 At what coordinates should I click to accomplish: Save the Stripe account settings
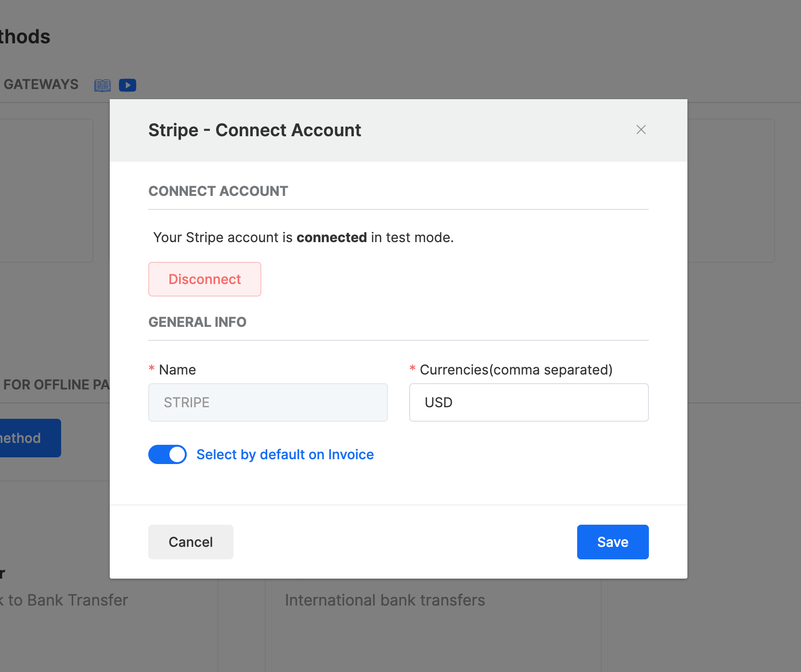[613, 542]
